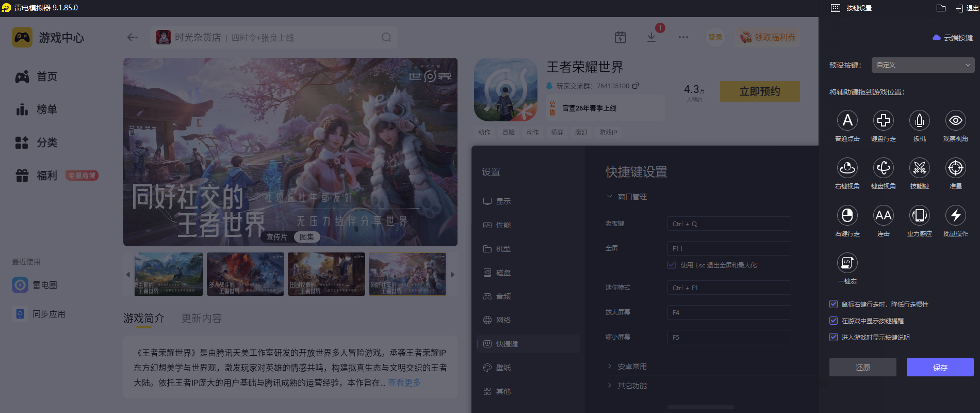Toggle 进入游戏时显示按键说明 checkbox
The width and height of the screenshot is (980, 413).
tap(834, 337)
